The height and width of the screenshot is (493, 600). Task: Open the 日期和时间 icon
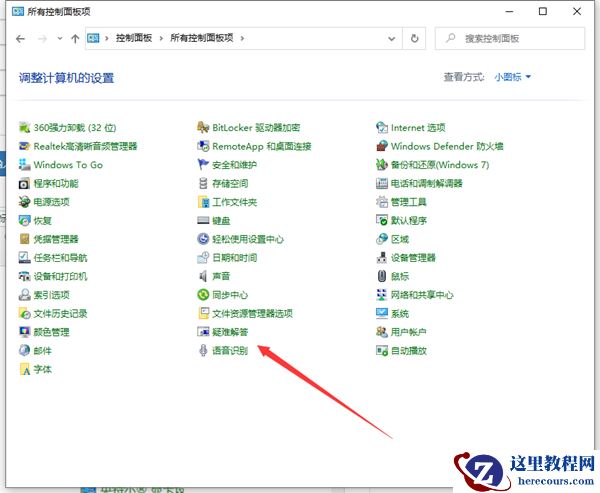203,258
